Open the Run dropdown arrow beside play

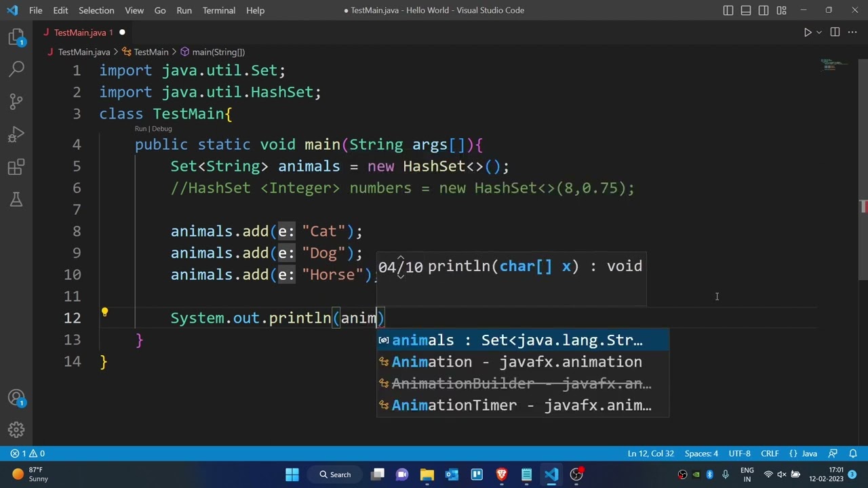click(x=819, y=32)
